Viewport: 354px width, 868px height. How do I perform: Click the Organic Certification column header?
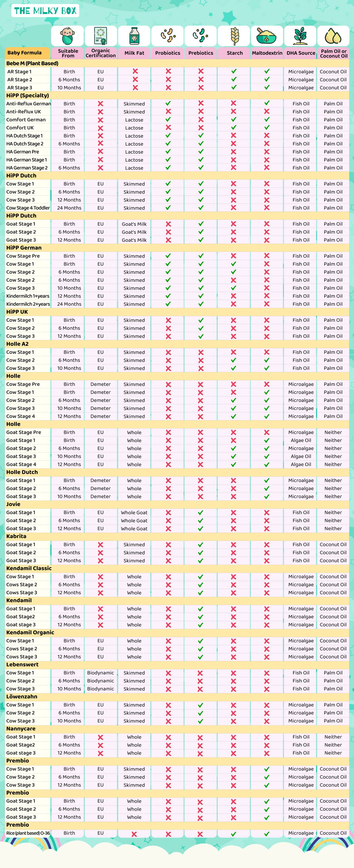coord(100,53)
